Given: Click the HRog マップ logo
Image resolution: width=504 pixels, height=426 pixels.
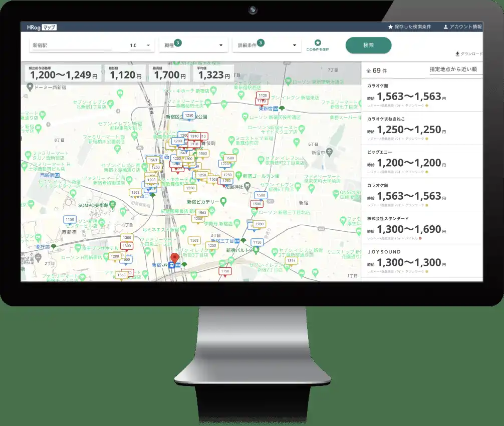Looking at the screenshot, I should click(x=42, y=27).
